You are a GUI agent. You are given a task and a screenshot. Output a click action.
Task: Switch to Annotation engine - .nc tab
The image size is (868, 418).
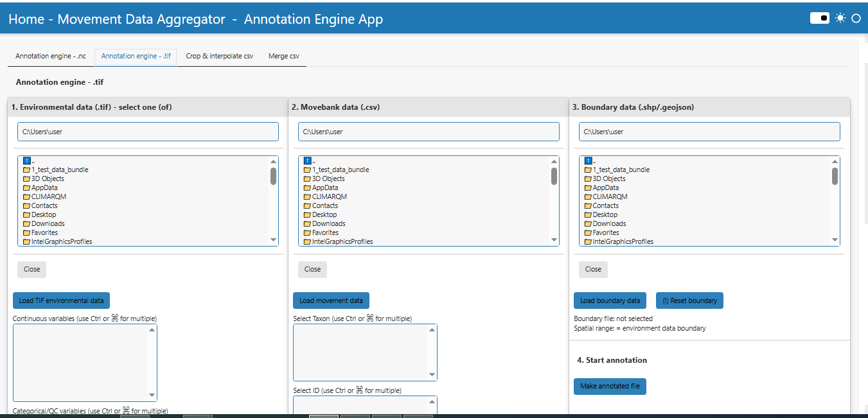point(51,56)
